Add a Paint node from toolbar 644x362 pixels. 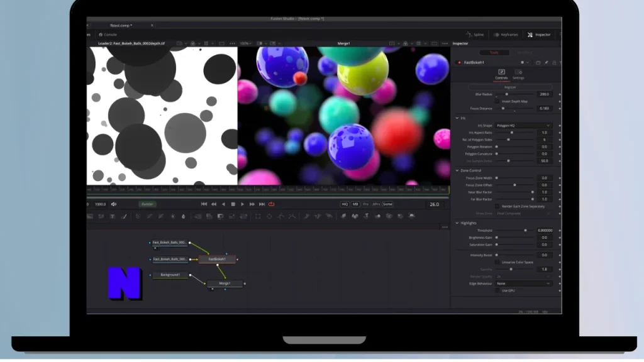pos(124,216)
